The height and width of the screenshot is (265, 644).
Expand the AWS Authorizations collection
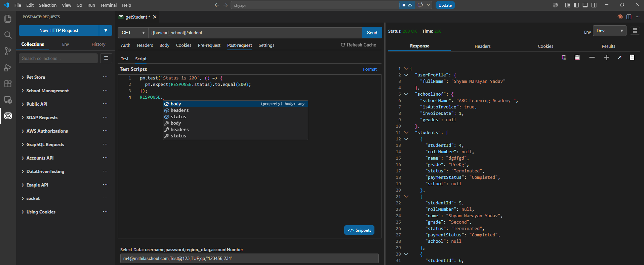coord(23,131)
